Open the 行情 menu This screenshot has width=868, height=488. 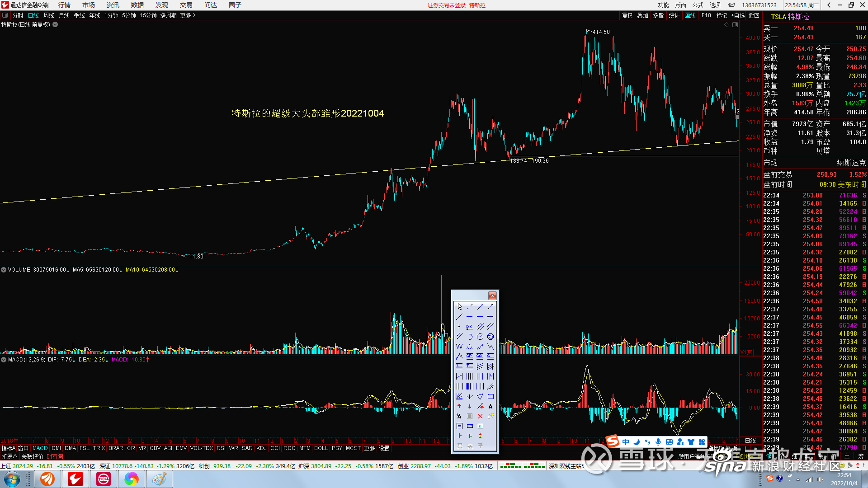[64, 5]
